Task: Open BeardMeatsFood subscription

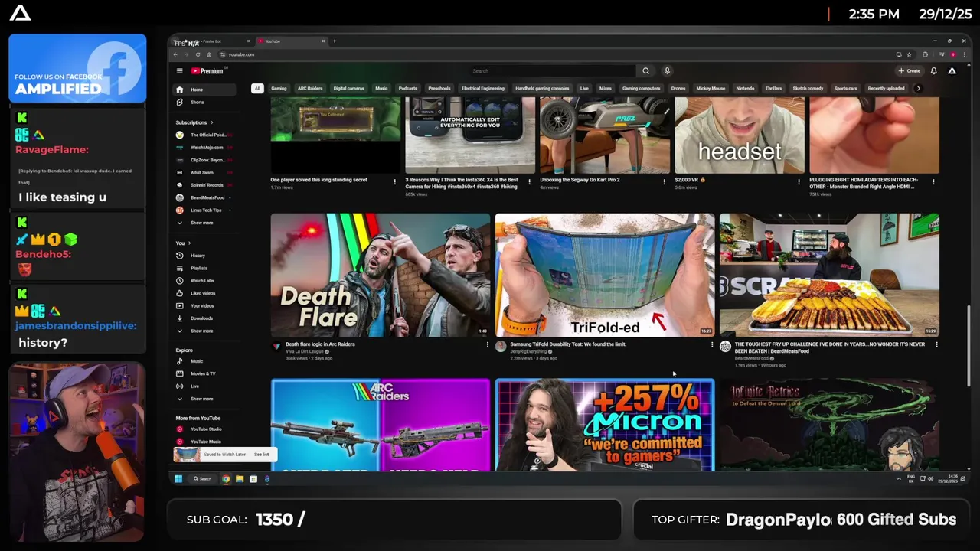Action: [204, 197]
